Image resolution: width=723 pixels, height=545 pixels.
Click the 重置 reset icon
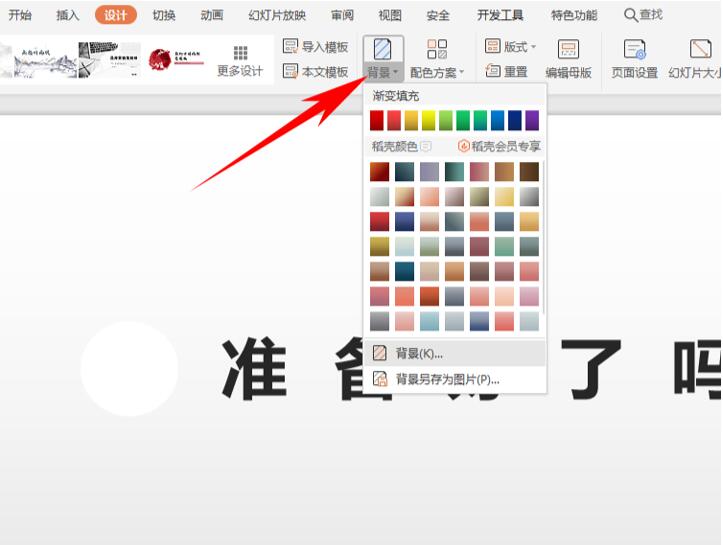point(492,71)
